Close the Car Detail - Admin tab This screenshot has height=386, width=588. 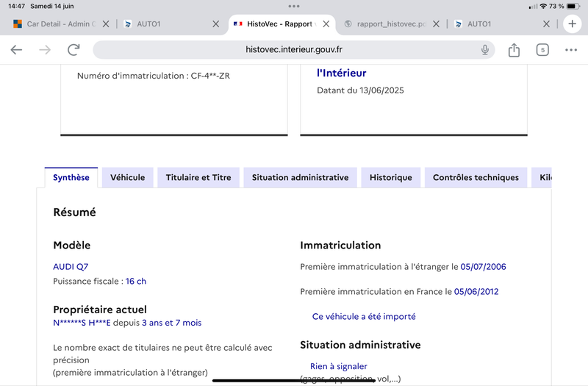[x=106, y=24]
